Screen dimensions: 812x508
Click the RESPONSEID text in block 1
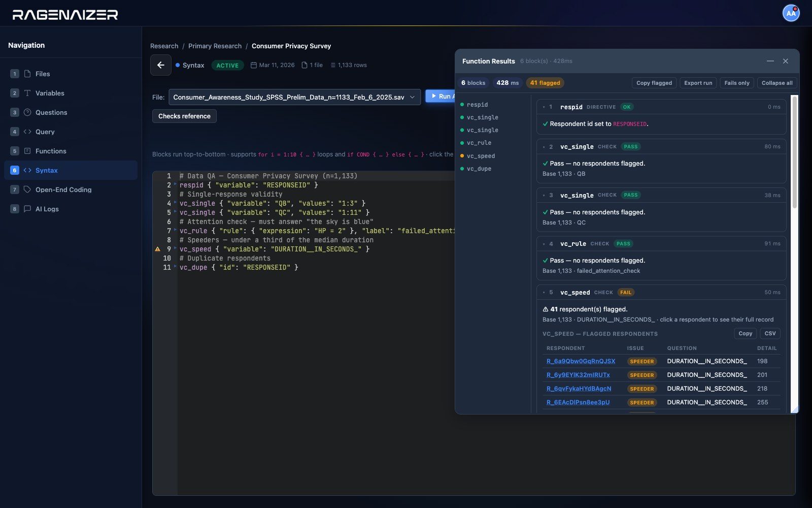coord(630,124)
